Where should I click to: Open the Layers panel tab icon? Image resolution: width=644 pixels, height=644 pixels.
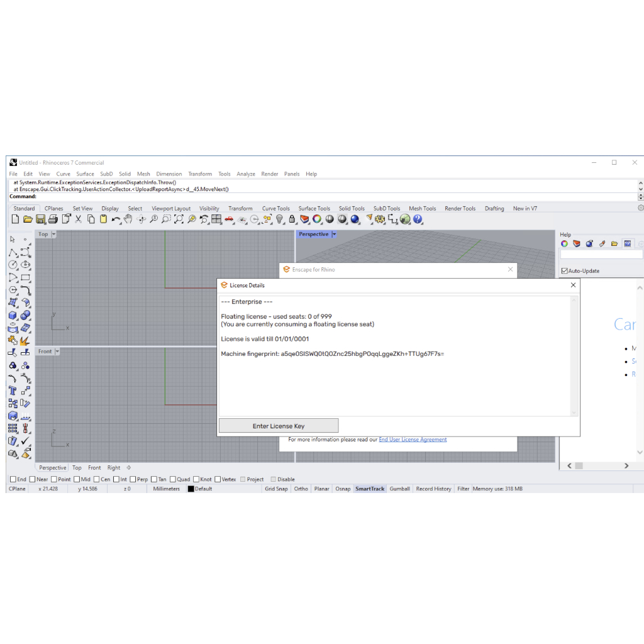(x=577, y=243)
